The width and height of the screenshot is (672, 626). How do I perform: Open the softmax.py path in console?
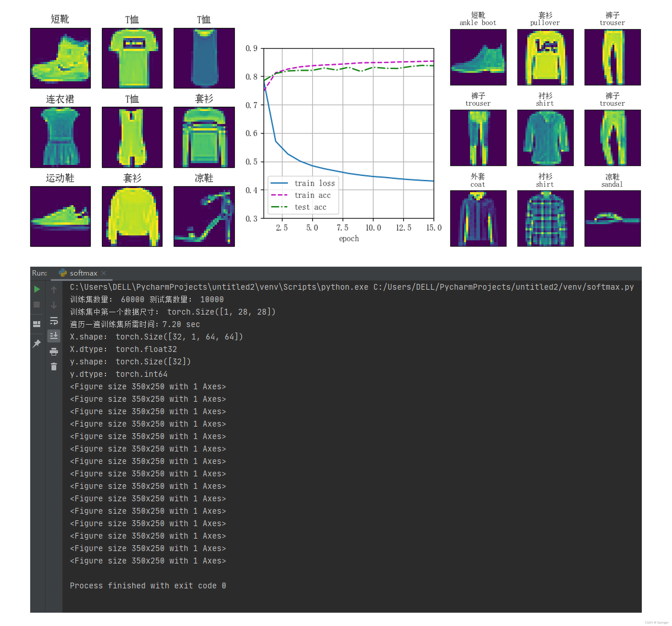click(x=503, y=287)
